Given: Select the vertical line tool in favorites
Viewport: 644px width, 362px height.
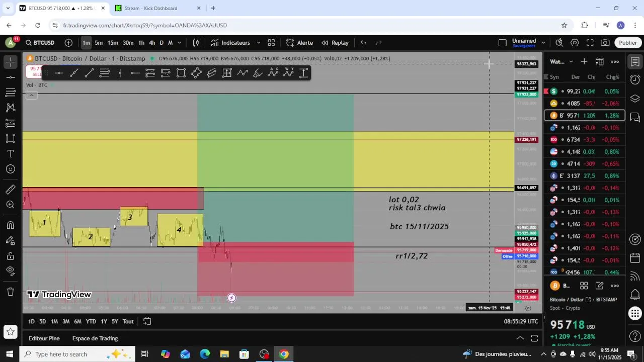Looking at the screenshot, I should (x=120, y=73).
